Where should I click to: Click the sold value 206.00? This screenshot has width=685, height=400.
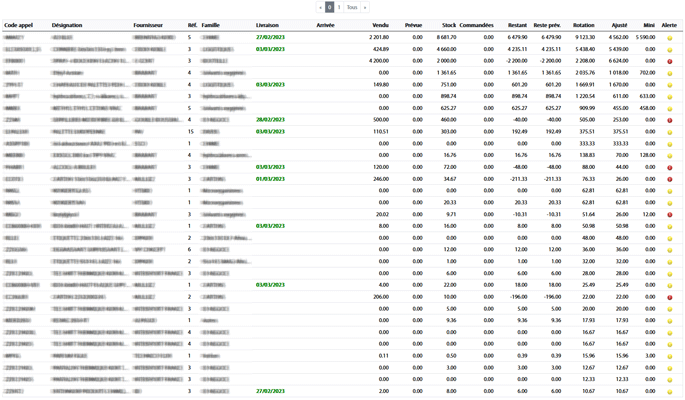381,297
